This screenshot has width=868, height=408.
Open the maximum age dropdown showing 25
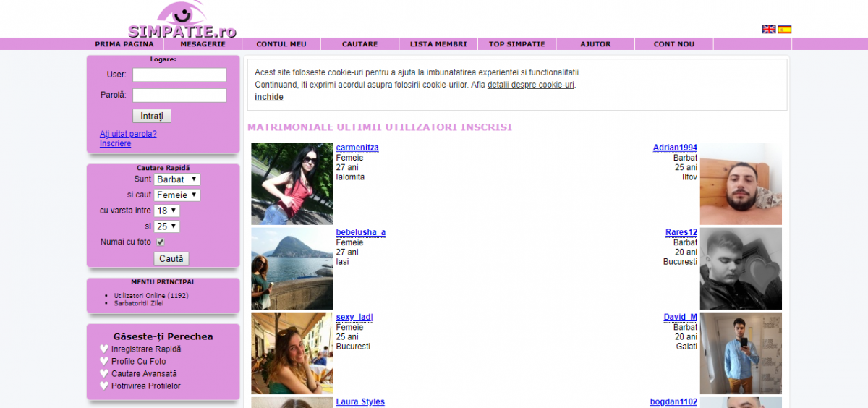167,226
